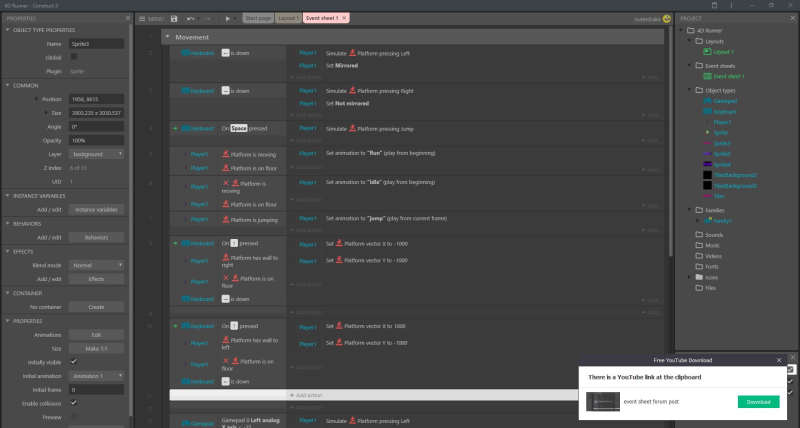This screenshot has height=428, width=800.
Task: Click the YouTube video thumbnail in popup
Action: coord(603,401)
